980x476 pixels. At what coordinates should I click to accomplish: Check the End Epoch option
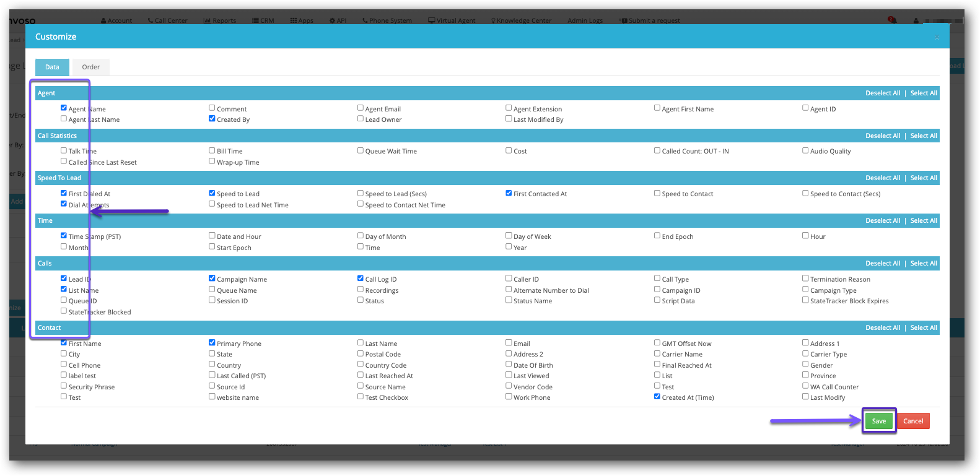tap(657, 235)
